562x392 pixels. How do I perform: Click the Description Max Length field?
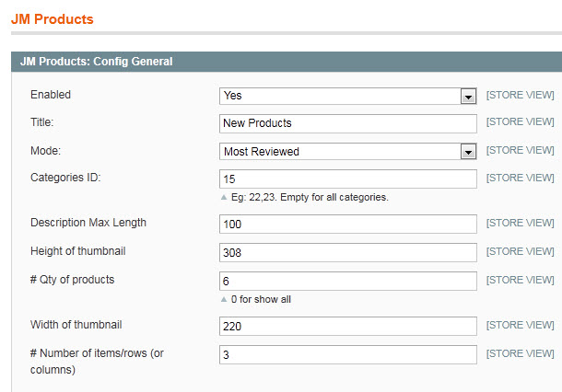click(348, 225)
